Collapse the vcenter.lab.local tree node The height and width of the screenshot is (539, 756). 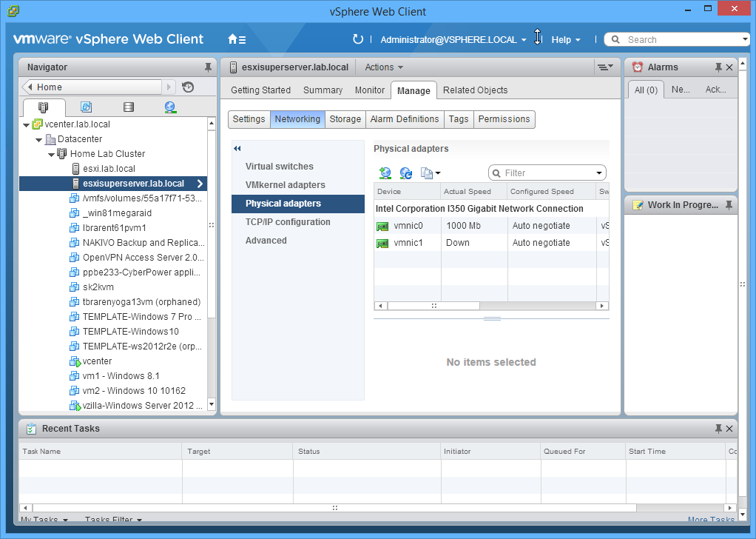(x=26, y=125)
